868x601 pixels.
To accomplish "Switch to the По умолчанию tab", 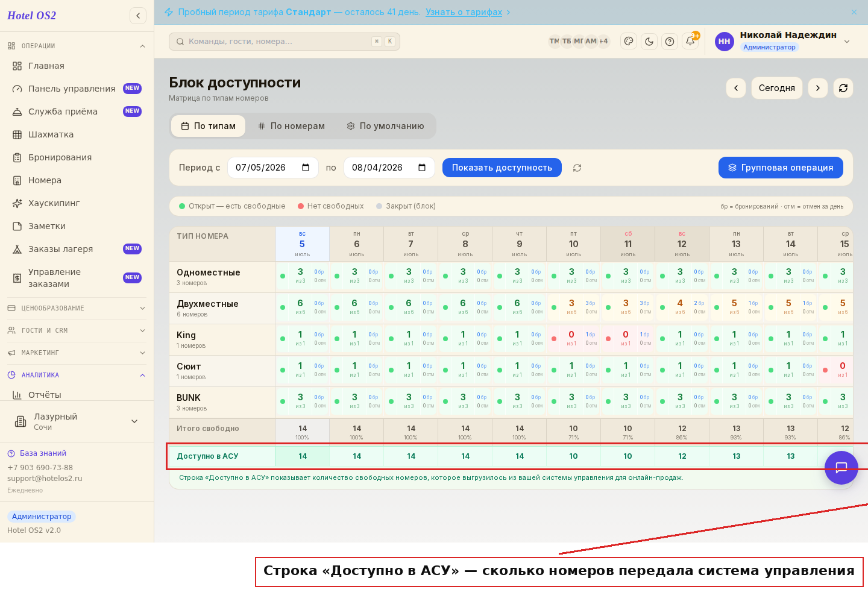I will coord(386,126).
